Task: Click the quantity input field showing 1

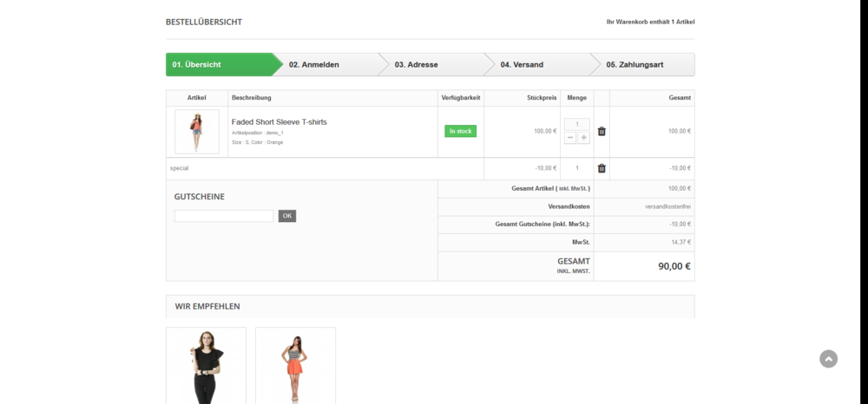Action: coord(577,124)
